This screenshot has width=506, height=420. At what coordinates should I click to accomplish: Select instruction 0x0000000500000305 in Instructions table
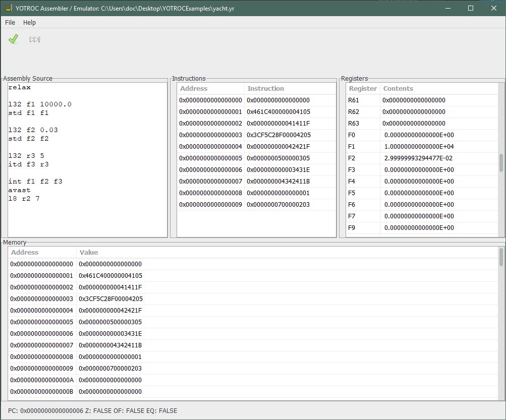click(x=278, y=158)
